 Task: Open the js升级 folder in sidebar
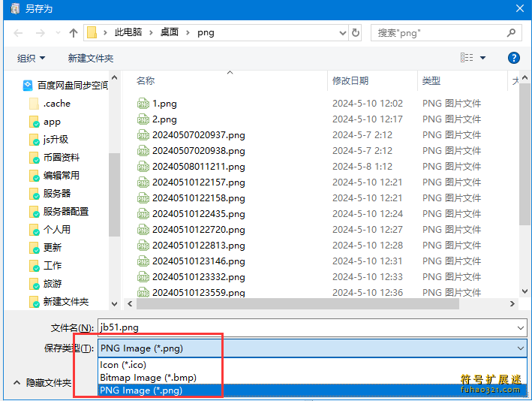50,139
